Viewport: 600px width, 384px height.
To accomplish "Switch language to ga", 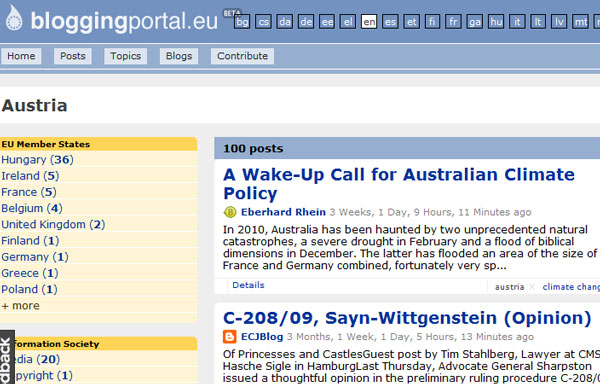I will click(x=474, y=22).
